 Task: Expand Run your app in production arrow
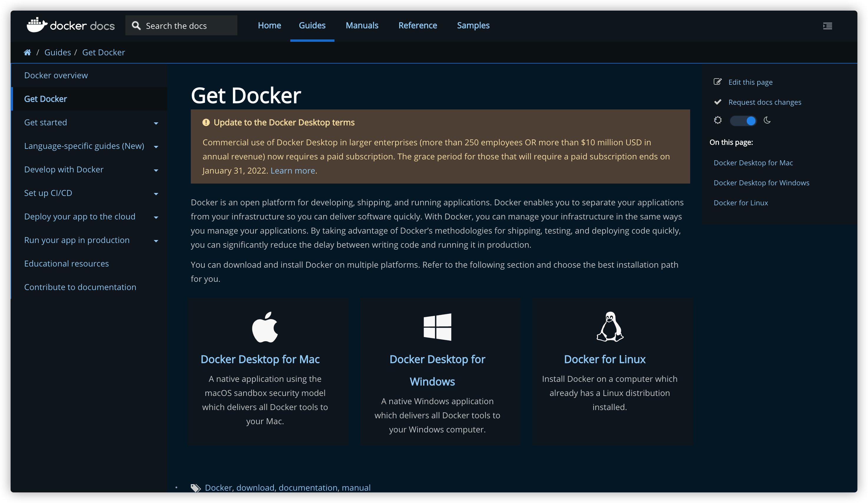156,241
